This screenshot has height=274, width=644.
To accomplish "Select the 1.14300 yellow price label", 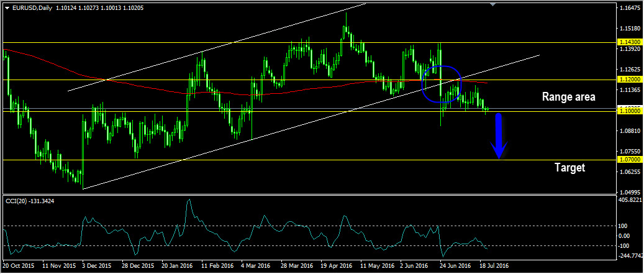I will coord(629,42).
